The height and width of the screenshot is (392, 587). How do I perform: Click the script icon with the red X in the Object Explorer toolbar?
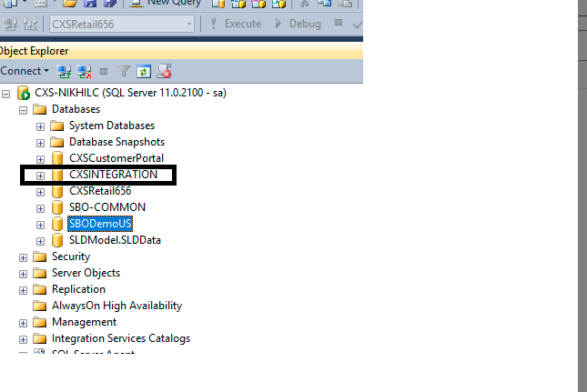pyautogui.click(x=164, y=71)
